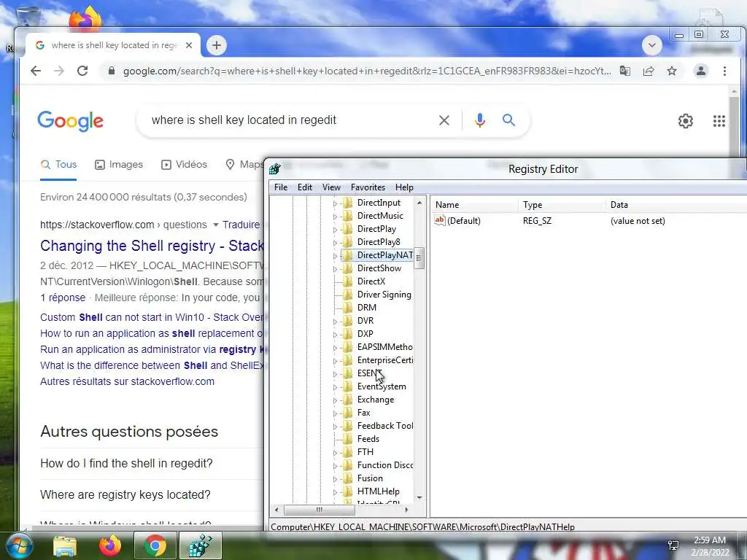Select the DirectPlayNATHelp key
This screenshot has height=560, width=747.
click(x=385, y=255)
